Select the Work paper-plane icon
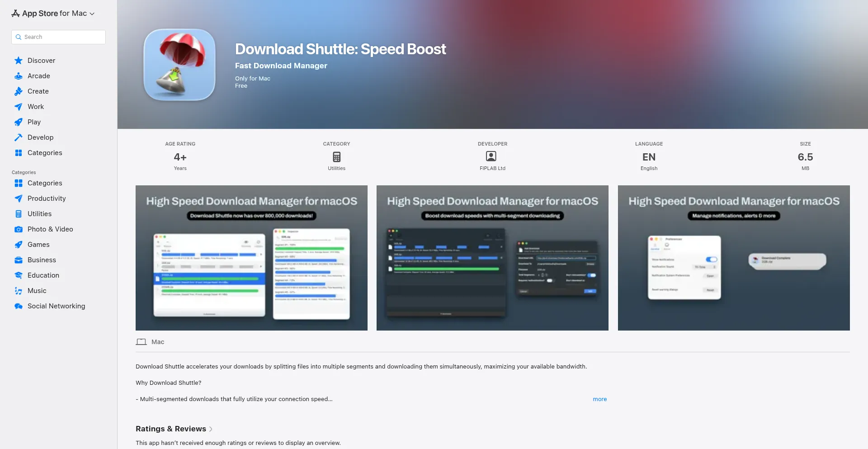Image resolution: width=868 pixels, height=449 pixels. [x=19, y=107]
